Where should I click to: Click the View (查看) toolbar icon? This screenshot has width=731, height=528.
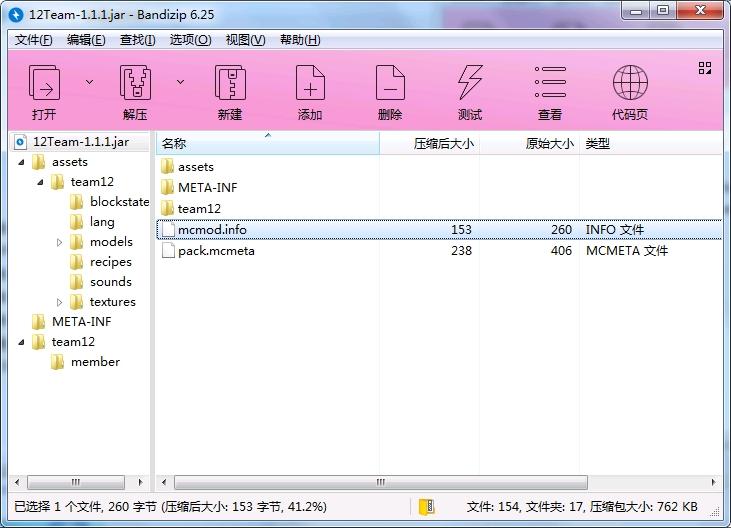(x=550, y=82)
